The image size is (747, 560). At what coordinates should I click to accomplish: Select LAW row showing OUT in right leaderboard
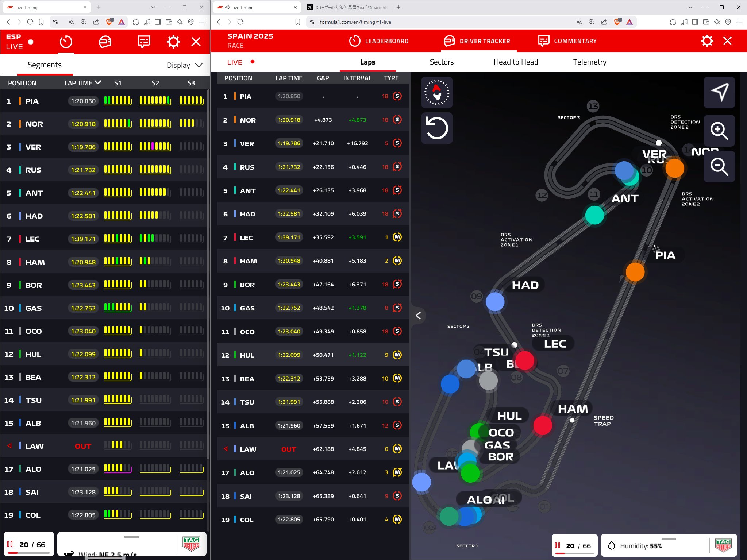313,449
